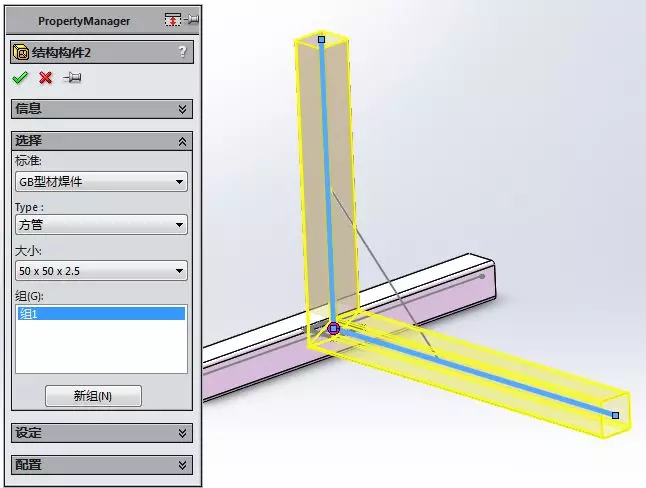This screenshot has width=646, height=488.
Task: Pin the PropertyManager using the pushpin below the title
Action: 72,77
